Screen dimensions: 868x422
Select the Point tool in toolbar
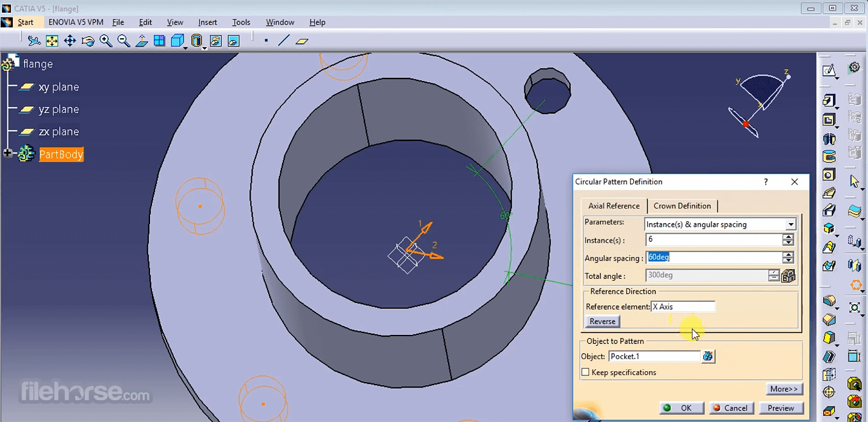click(x=266, y=41)
